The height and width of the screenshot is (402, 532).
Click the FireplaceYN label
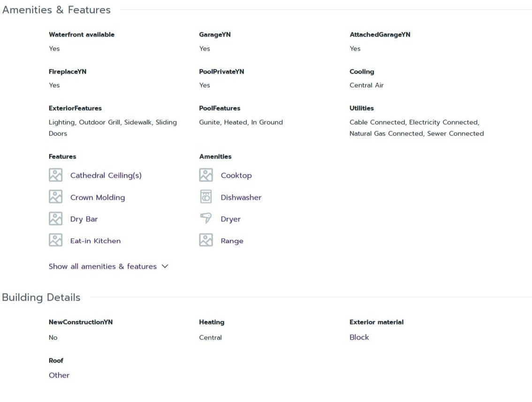tap(68, 72)
